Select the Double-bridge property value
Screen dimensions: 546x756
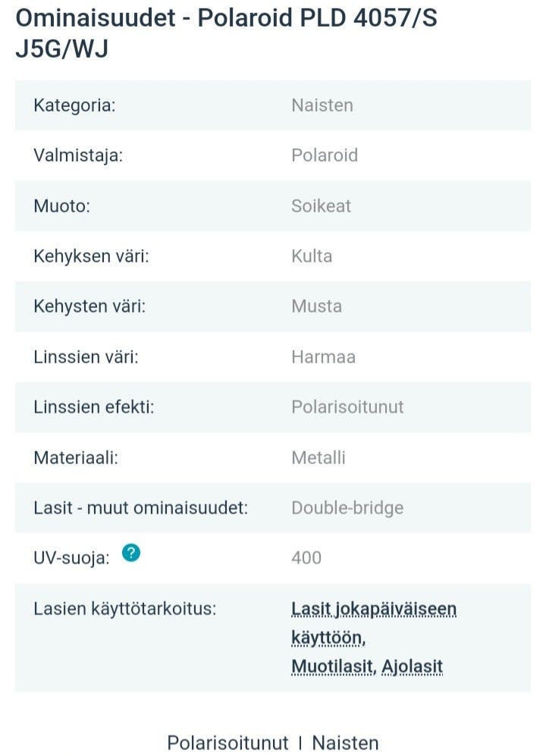(x=347, y=508)
